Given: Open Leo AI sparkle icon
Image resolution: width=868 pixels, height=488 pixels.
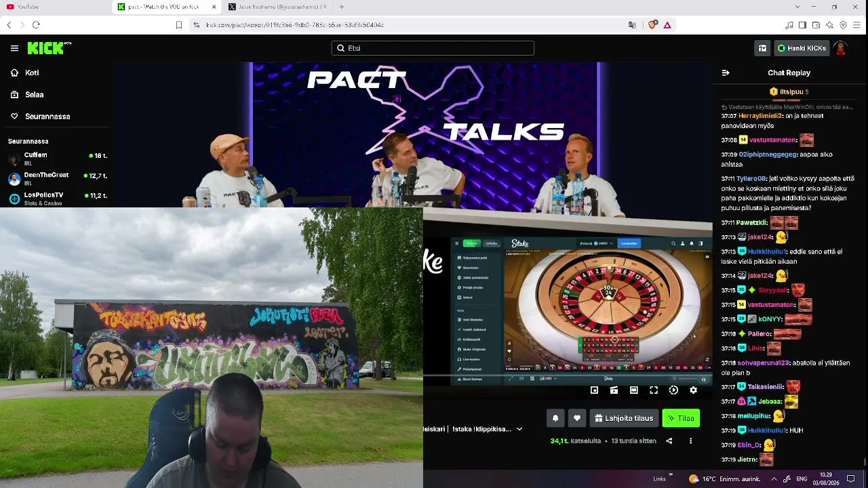Looking at the screenshot, I should pyautogui.click(x=829, y=25).
